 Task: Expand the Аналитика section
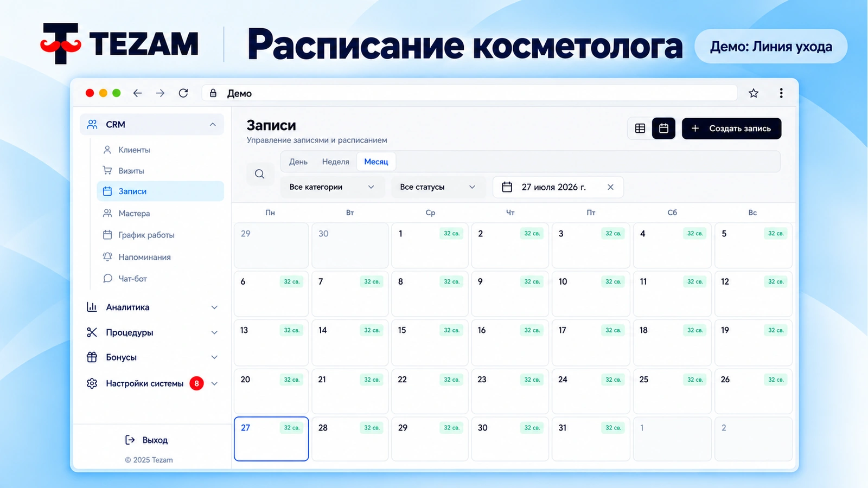(x=152, y=307)
